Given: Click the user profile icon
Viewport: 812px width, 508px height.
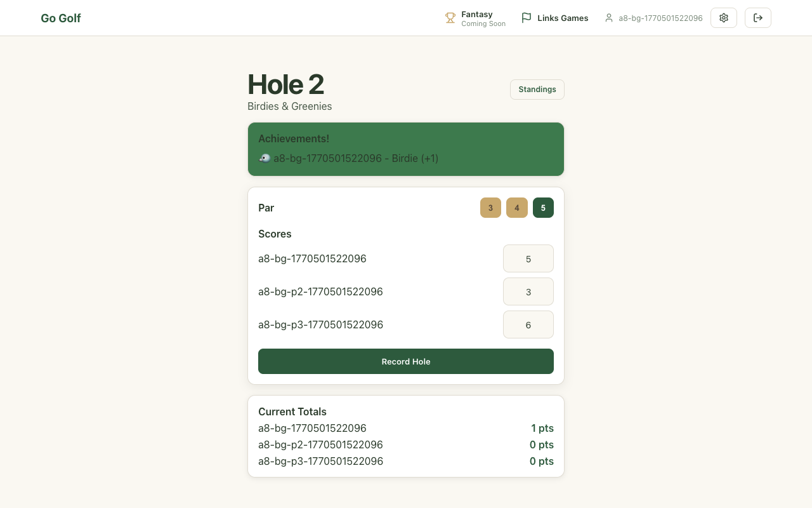Looking at the screenshot, I should (609, 18).
